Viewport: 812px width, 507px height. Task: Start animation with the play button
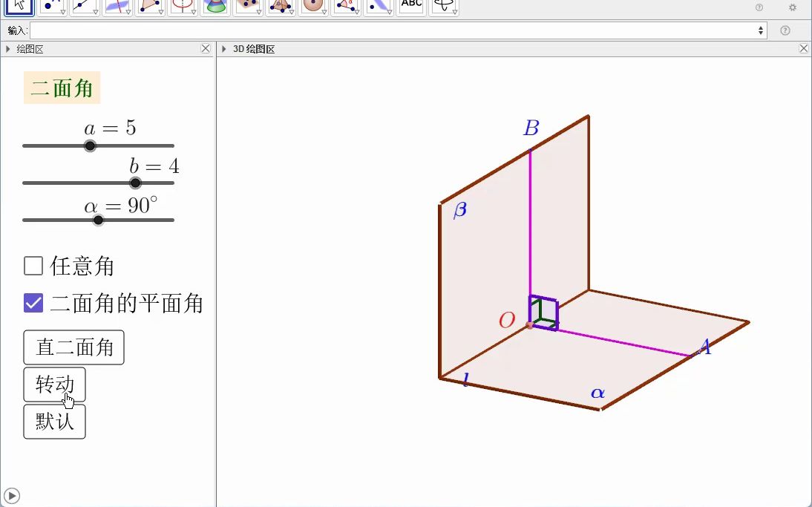click(x=11, y=496)
